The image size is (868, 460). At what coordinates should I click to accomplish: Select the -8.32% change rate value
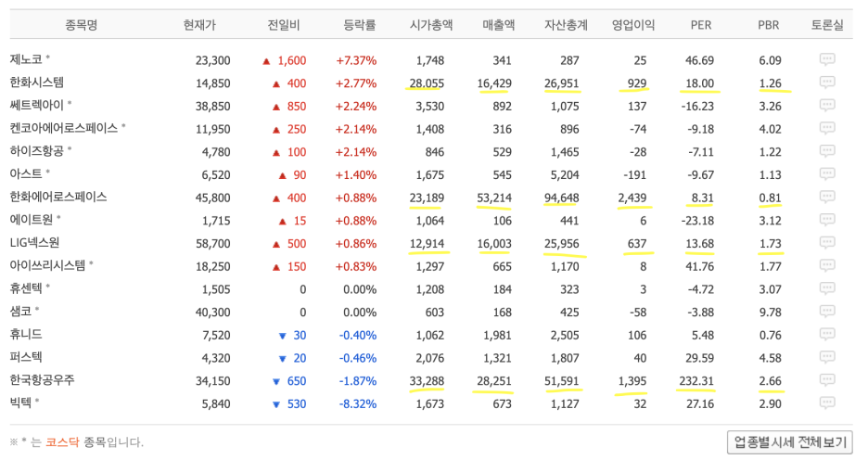coord(358,404)
